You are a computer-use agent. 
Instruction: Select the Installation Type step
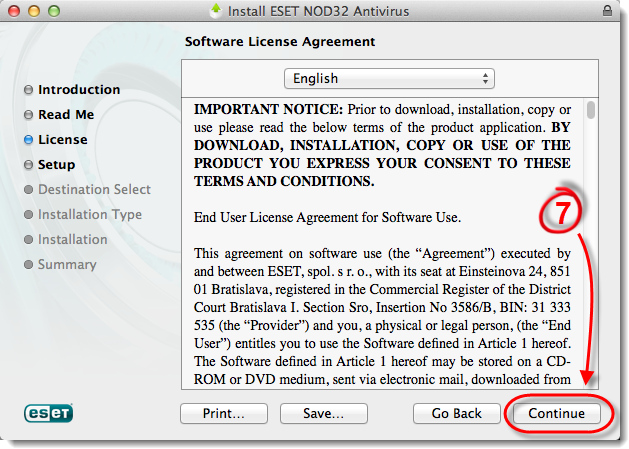pyautogui.click(x=90, y=214)
